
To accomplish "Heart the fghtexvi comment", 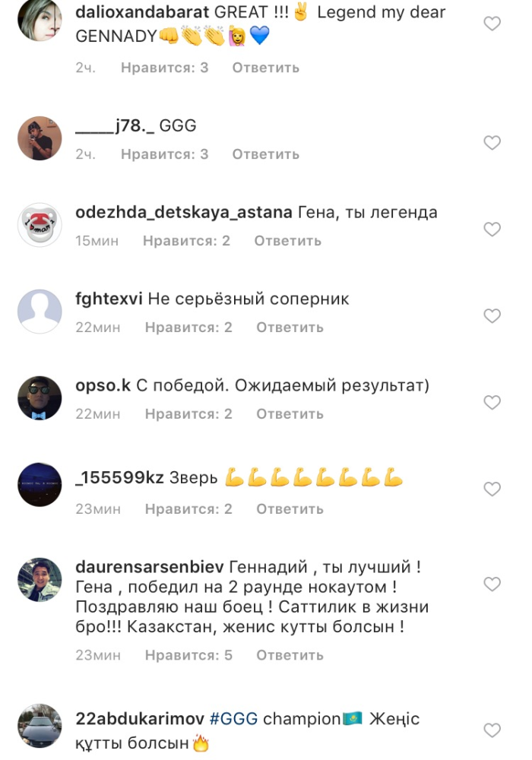I will [x=492, y=316].
